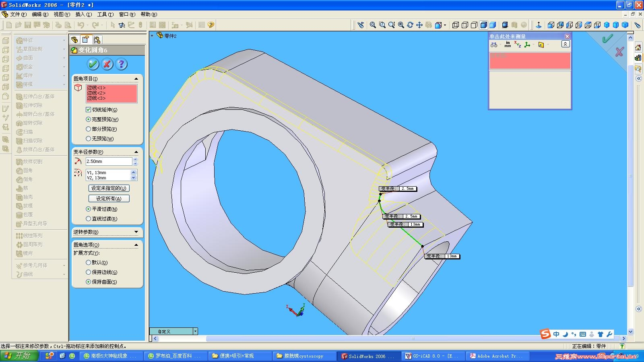
Task: Select V1, 13mm in vertex list
Action: [97, 173]
